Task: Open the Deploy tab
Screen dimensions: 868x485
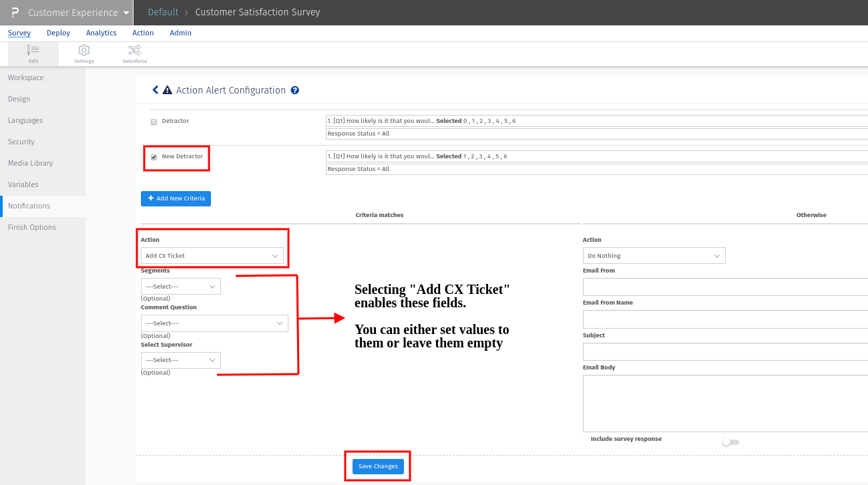Action: [x=59, y=33]
